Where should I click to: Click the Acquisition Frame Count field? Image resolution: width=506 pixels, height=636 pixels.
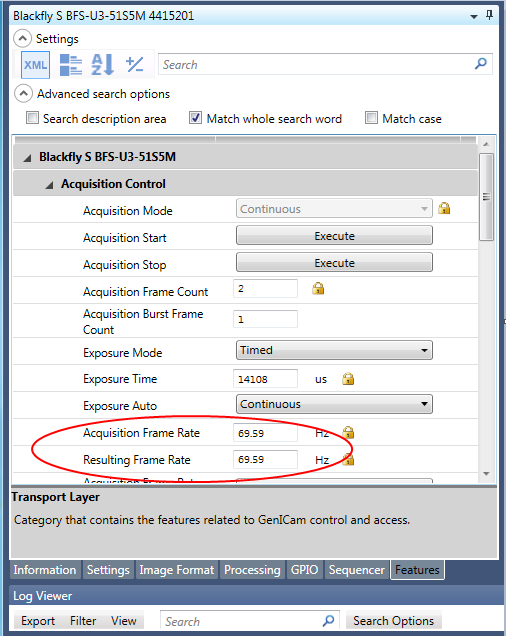265,288
